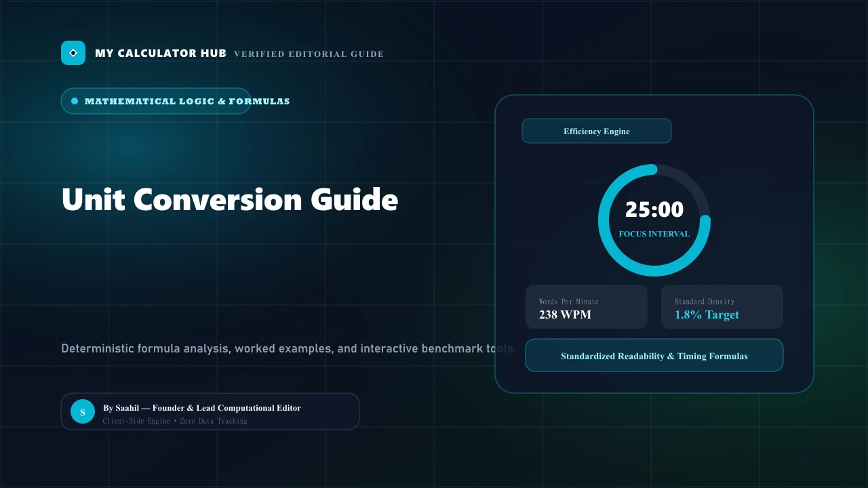Click the VERIFIED EDITORIAL GUIDE label
868x488 pixels.
pyautogui.click(x=309, y=54)
